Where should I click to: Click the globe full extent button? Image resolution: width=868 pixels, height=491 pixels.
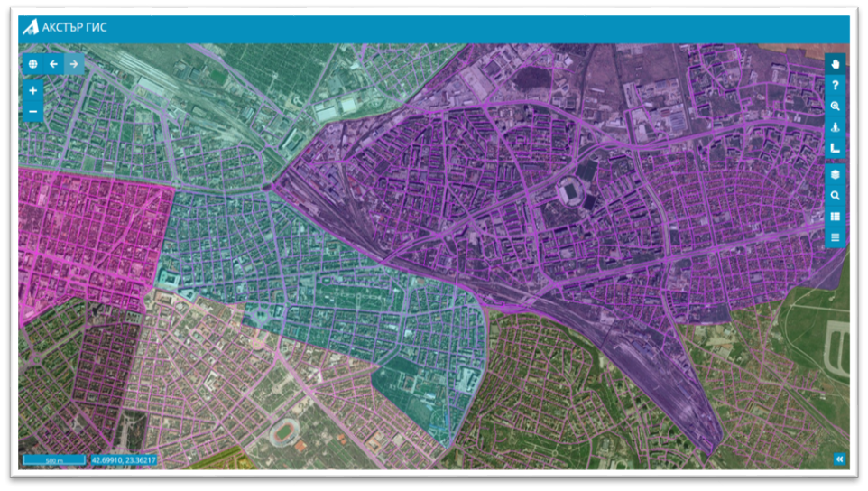[x=33, y=64]
